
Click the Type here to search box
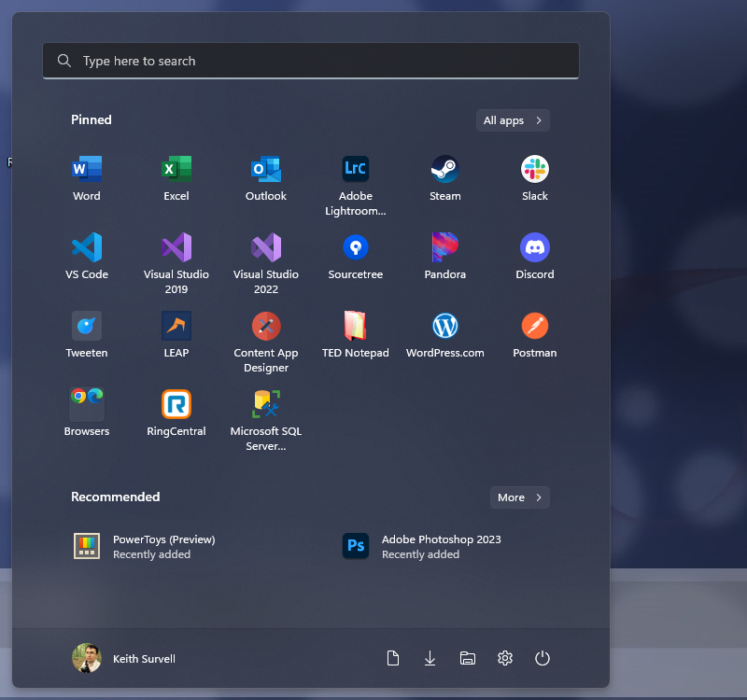pyautogui.click(x=311, y=61)
